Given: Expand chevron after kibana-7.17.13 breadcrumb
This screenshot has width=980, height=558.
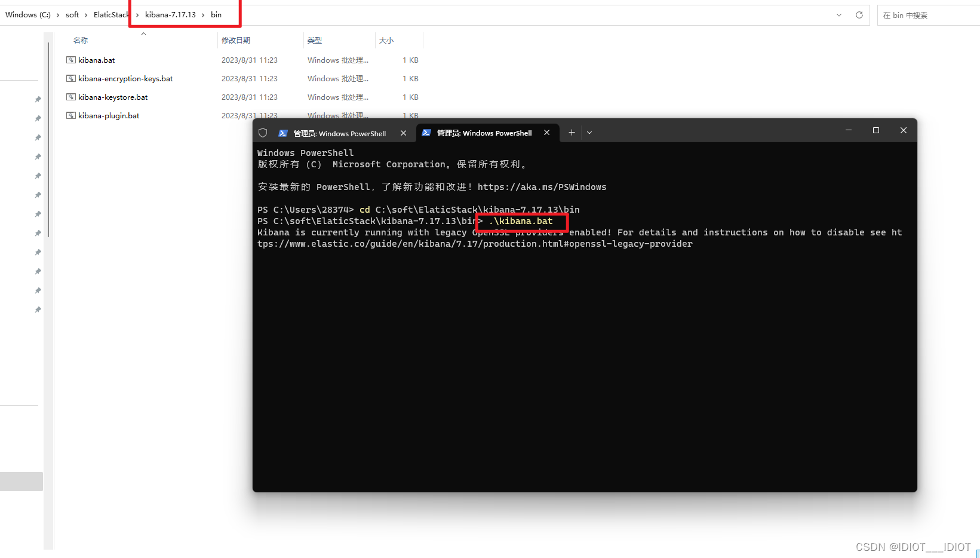Looking at the screenshot, I should (203, 15).
